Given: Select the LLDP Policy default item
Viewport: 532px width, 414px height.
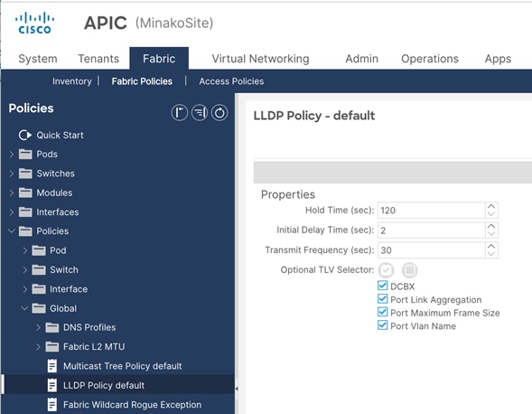Looking at the screenshot, I should click(104, 385).
